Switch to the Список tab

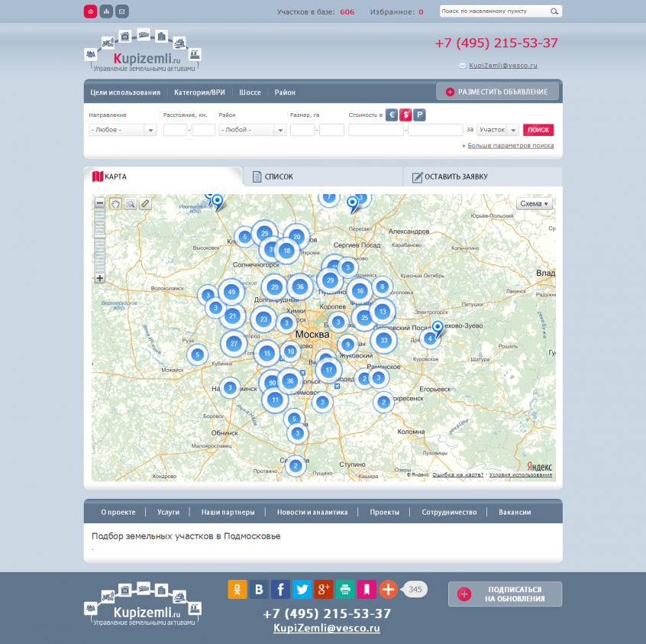(x=322, y=176)
